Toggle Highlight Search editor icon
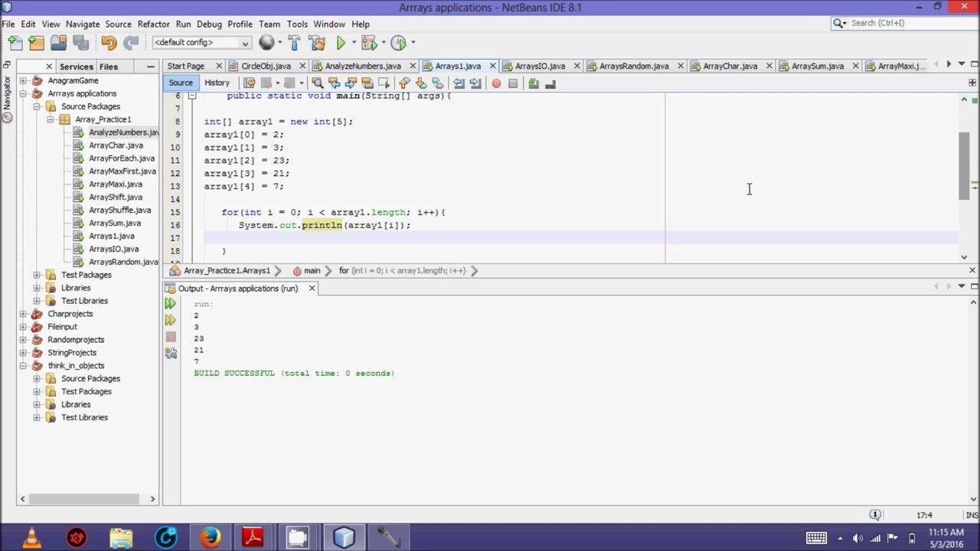This screenshot has height=551, width=980. pos(367,83)
